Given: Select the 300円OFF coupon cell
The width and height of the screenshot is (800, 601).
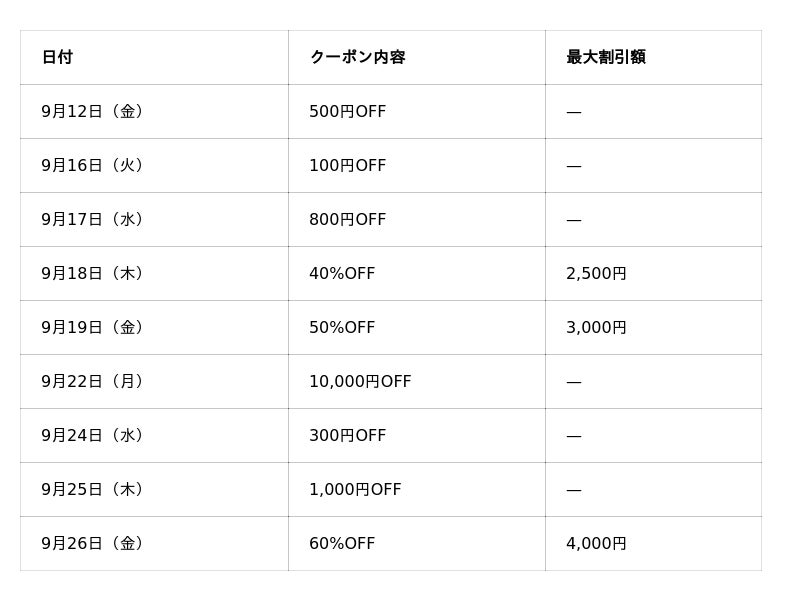Looking at the screenshot, I should pos(347,435).
